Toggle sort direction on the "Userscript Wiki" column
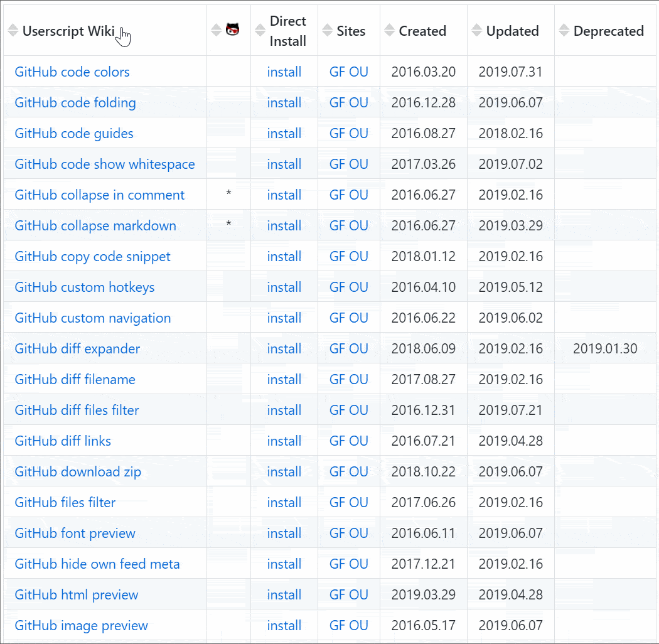This screenshot has width=659, height=644. pyautogui.click(x=12, y=30)
